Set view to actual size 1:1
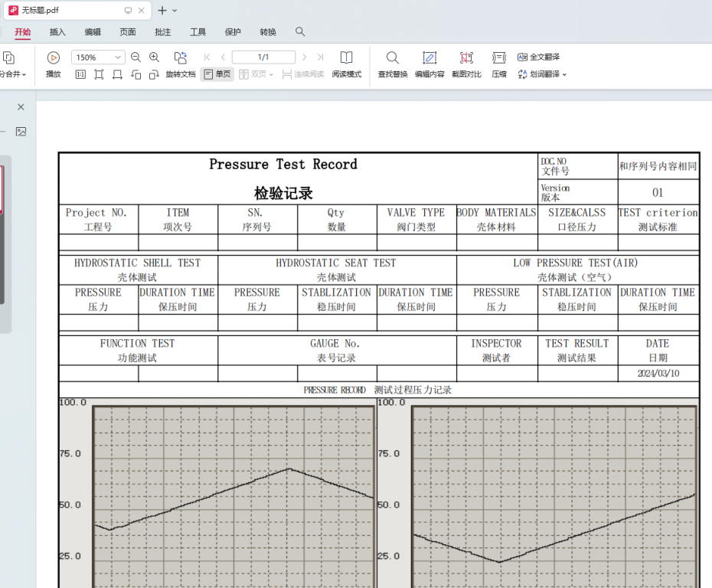 pos(80,74)
